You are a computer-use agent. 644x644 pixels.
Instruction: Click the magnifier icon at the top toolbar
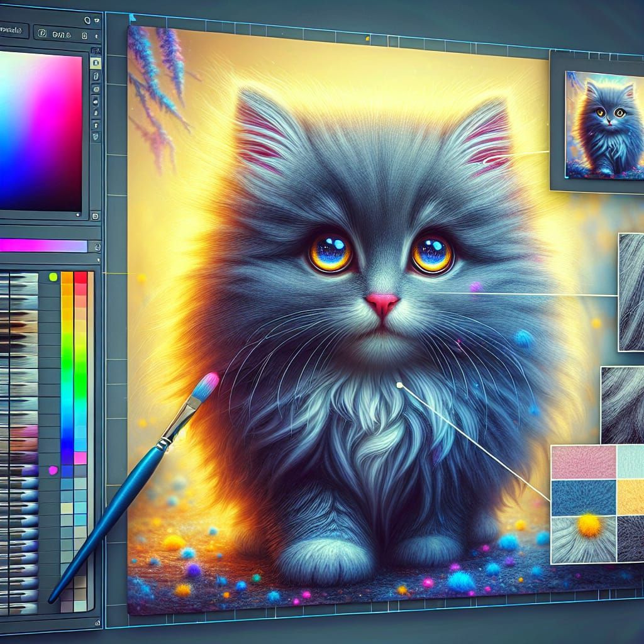(87, 21)
